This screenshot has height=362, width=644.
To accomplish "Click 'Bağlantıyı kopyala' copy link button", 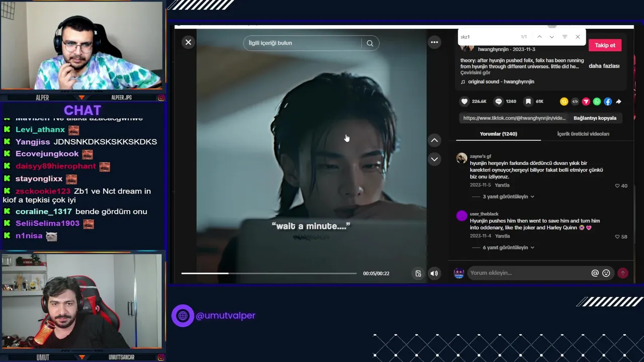I will [595, 118].
